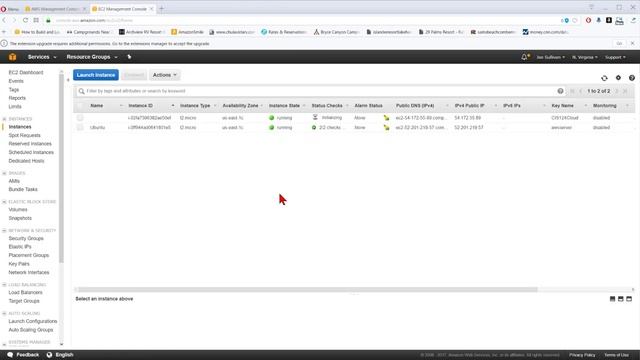Go to next page of instances
Image resolution: width=640 pixels, height=360 pixels.
(617, 91)
